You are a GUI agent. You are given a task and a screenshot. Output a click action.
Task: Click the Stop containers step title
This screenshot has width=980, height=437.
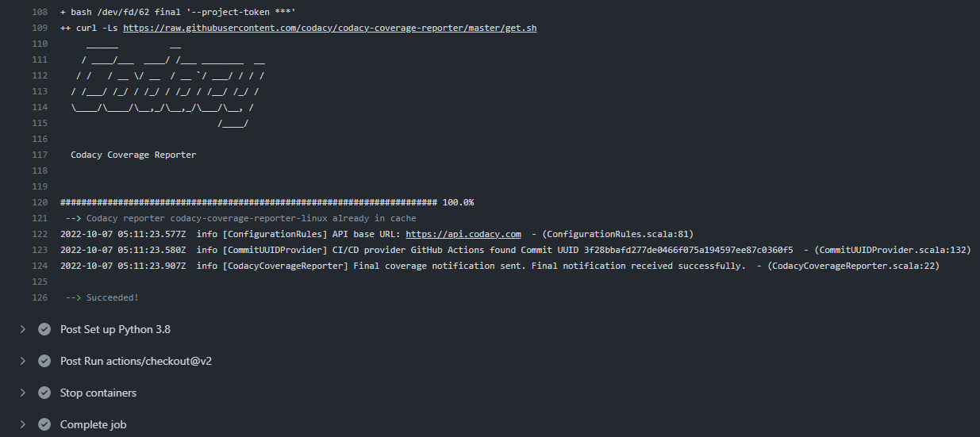98,393
